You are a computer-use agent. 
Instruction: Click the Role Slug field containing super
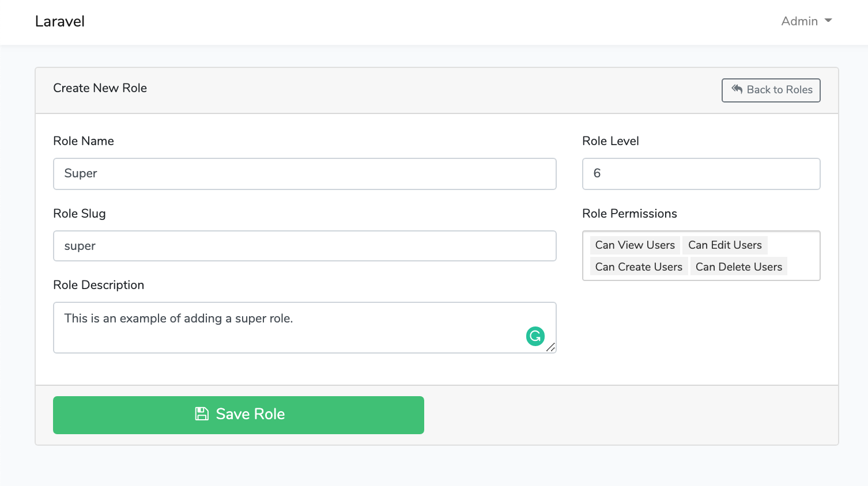[x=304, y=246]
